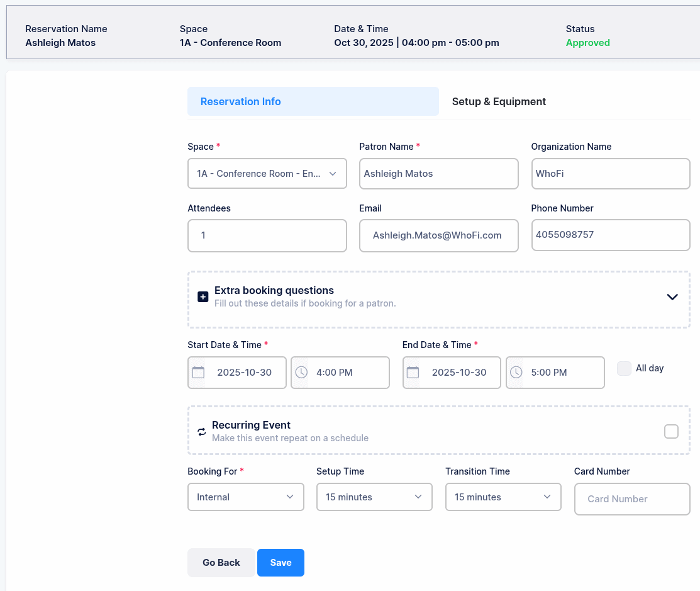Click into the Patron Name field
Image resolution: width=700 pixels, height=591 pixels.
tap(438, 174)
